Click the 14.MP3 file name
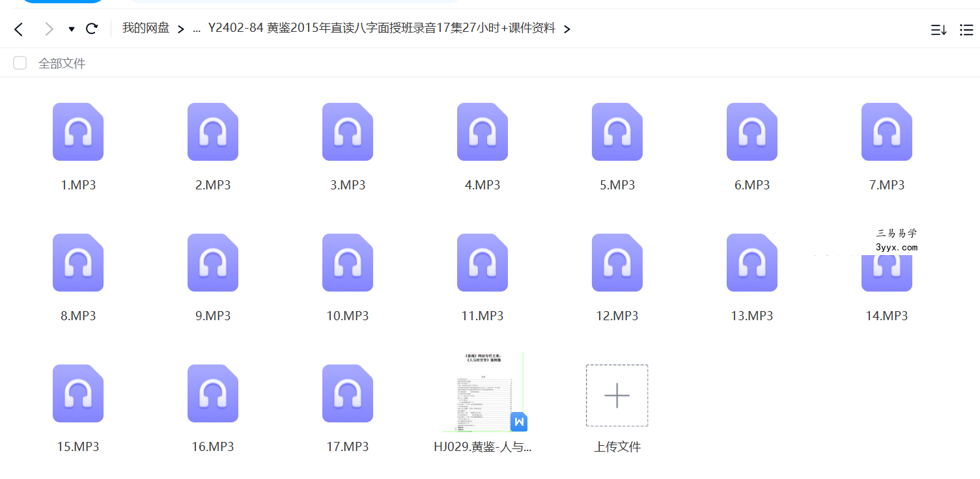The width and height of the screenshot is (980, 479). pyautogui.click(x=887, y=316)
